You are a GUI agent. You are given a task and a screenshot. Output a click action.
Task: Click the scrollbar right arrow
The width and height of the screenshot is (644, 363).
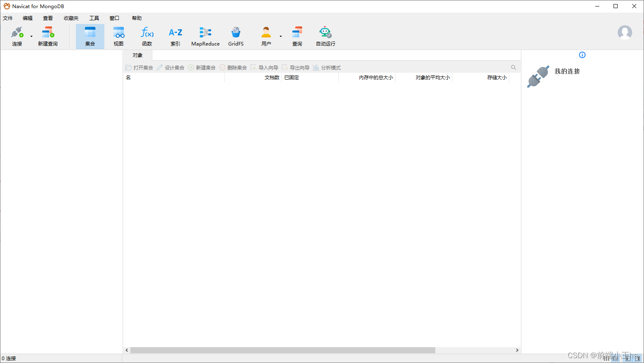pos(517,350)
